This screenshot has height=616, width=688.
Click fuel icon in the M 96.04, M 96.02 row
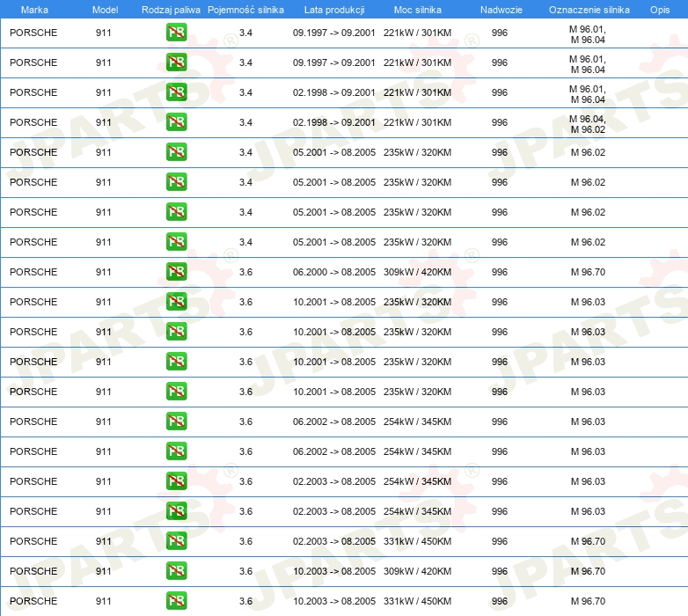pos(176,122)
